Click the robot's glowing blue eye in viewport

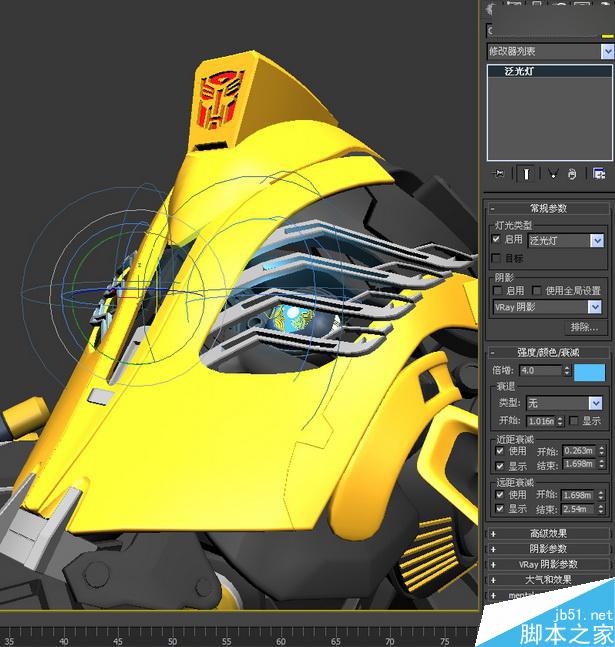[x=294, y=319]
